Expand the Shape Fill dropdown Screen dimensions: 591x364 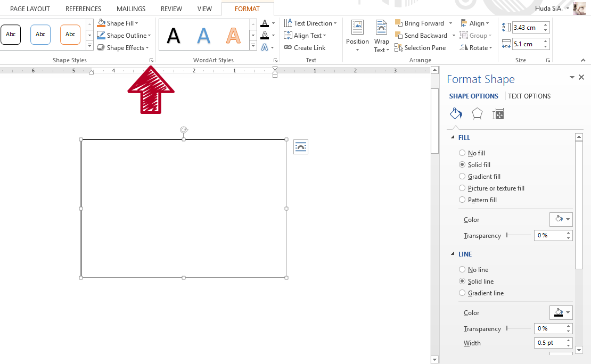(136, 23)
